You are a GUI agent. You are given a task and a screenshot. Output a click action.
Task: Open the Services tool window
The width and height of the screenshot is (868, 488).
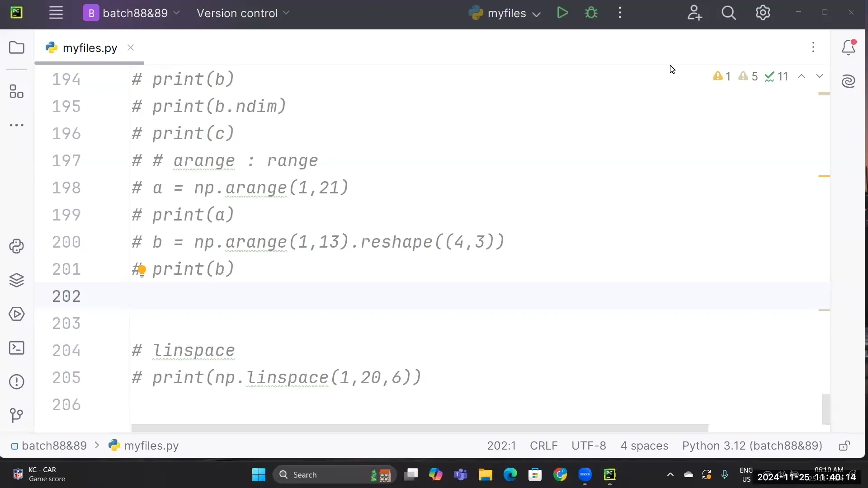click(x=16, y=314)
